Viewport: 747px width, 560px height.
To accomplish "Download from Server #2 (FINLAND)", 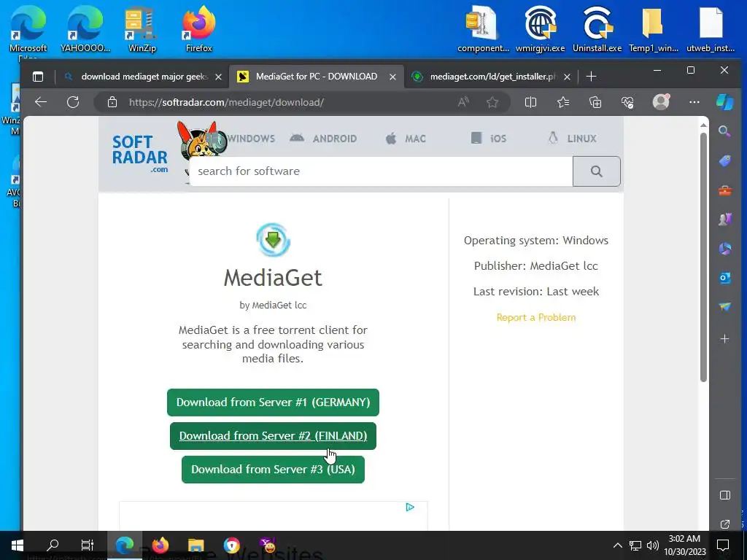I will click(273, 436).
